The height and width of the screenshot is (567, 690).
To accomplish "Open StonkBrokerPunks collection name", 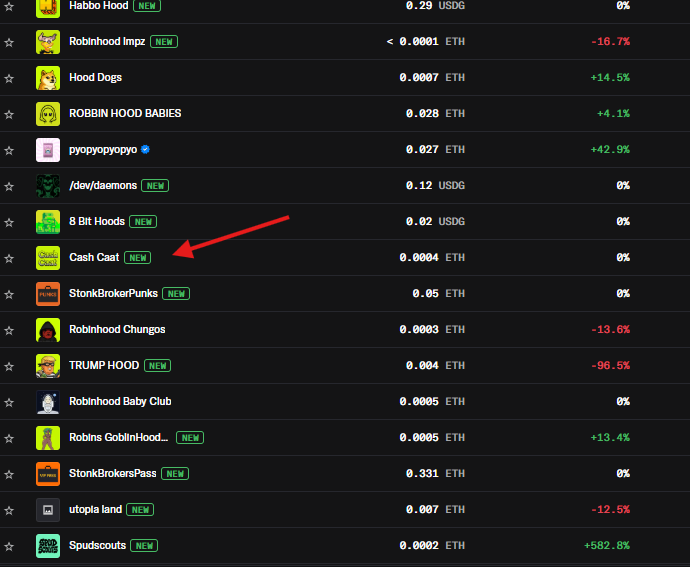I will pos(114,294).
